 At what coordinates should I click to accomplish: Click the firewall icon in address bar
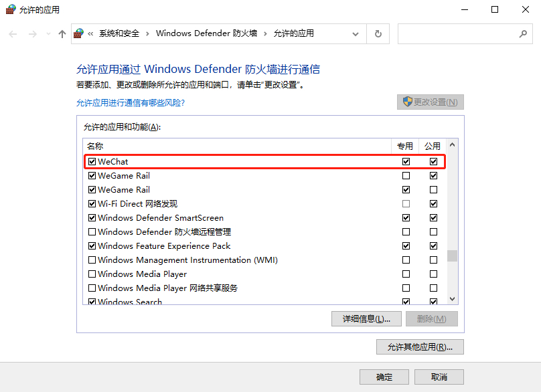click(x=78, y=33)
